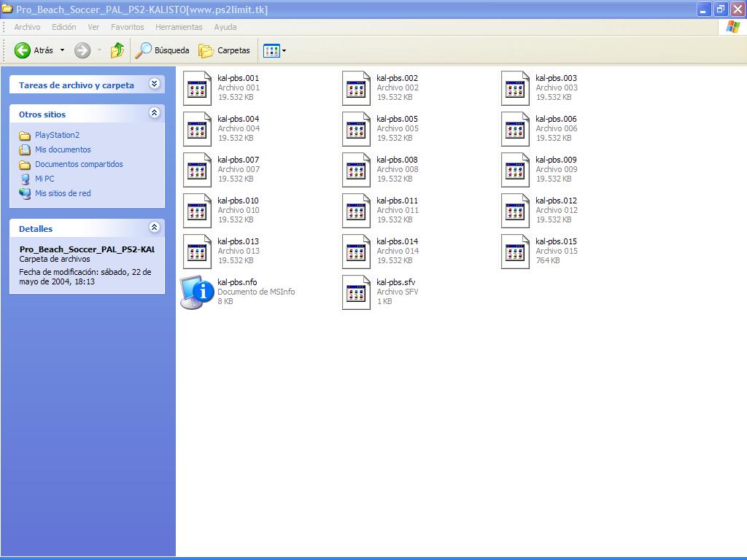
Task: Open Mis sitios de red link
Action: [x=63, y=193]
